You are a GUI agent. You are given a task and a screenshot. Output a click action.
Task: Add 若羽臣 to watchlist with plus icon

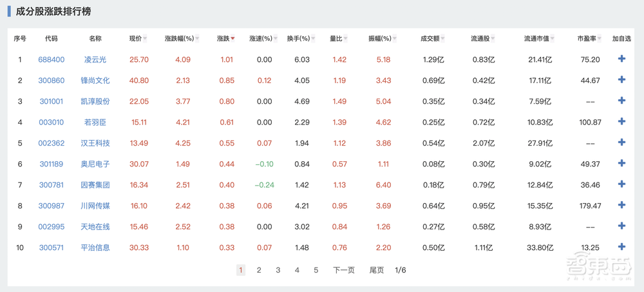coord(621,121)
